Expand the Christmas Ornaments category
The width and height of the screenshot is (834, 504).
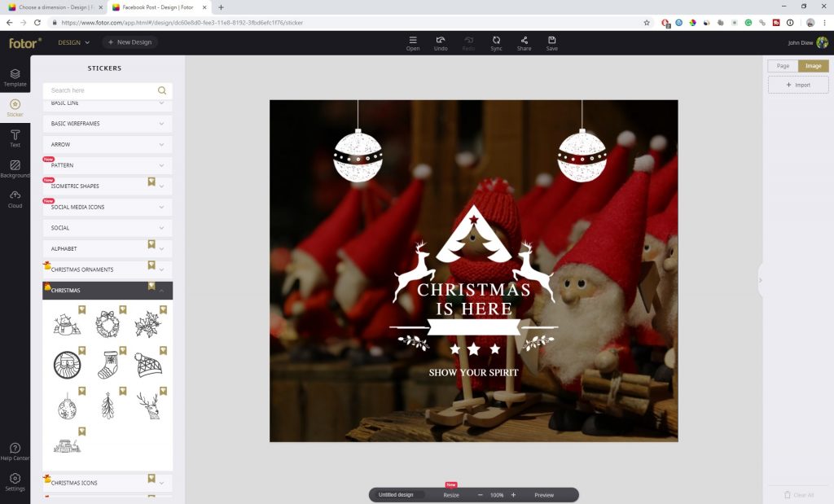[108, 270]
